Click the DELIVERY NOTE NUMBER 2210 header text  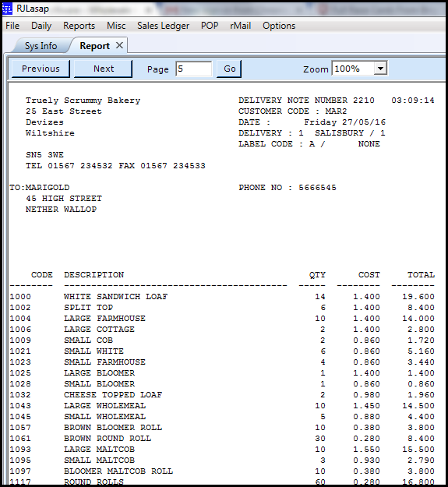point(306,101)
